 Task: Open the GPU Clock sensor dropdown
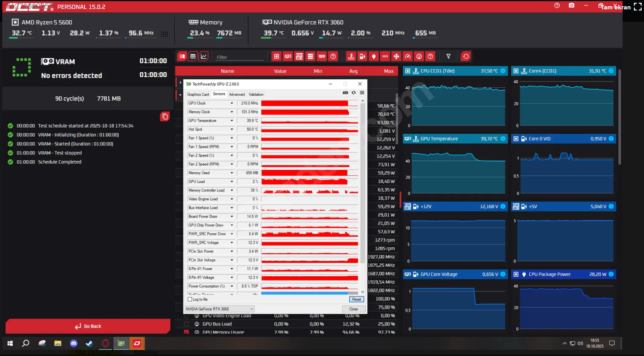[232, 103]
